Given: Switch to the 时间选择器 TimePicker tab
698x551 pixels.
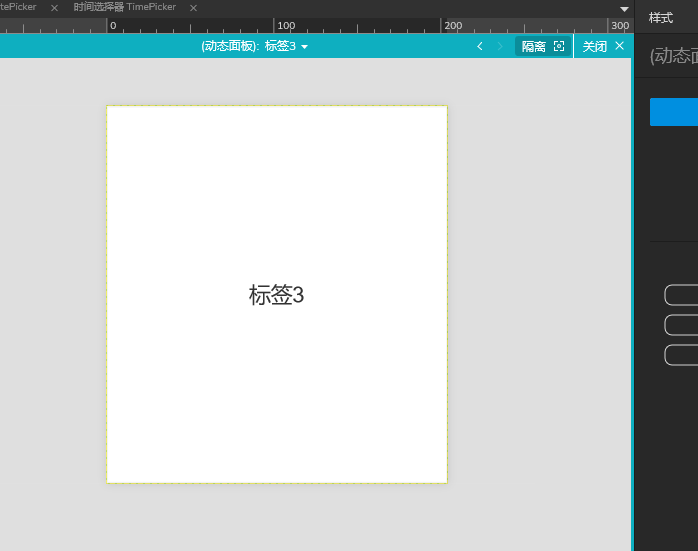Looking at the screenshot, I should coord(125,7).
